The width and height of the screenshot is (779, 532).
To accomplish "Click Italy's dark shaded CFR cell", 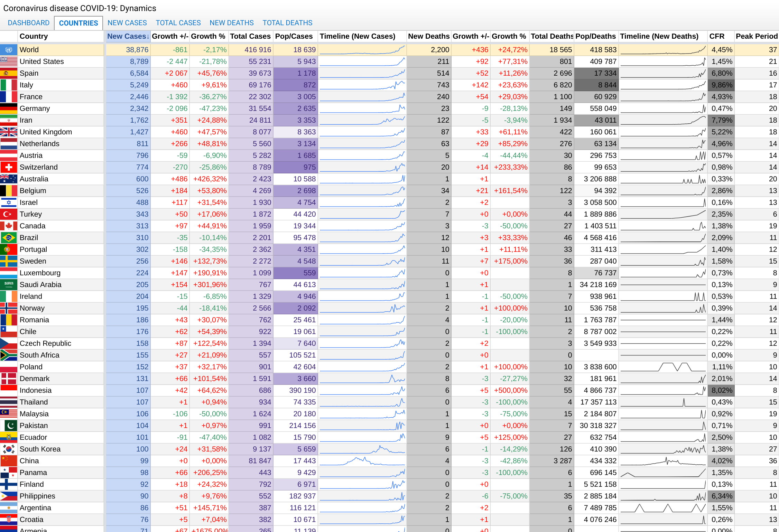I will tap(721, 85).
